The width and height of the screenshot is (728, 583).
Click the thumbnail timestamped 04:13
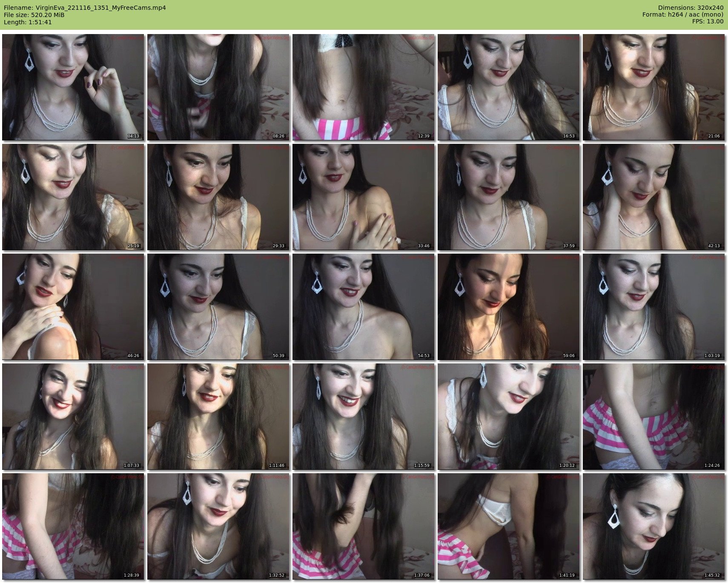point(73,87)
